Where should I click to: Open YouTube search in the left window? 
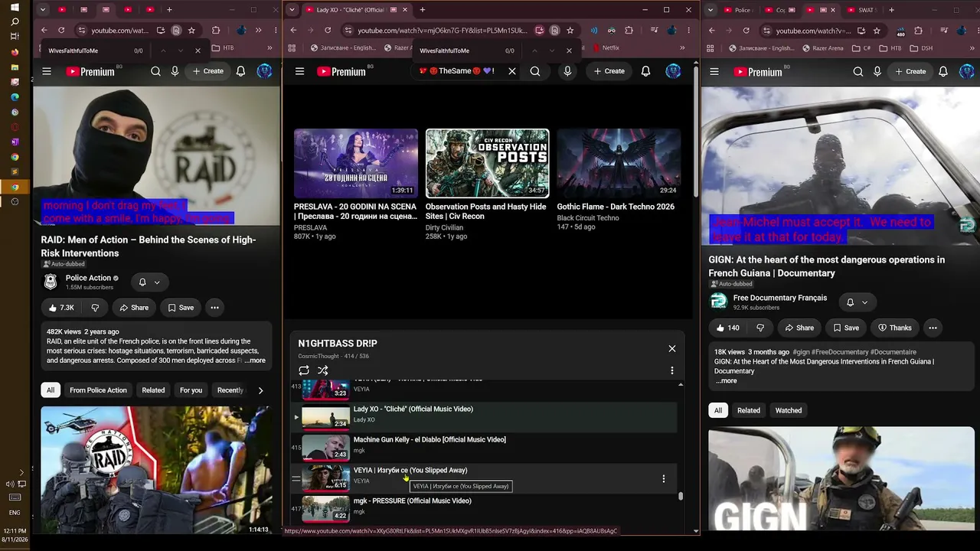tap(155, 71)
